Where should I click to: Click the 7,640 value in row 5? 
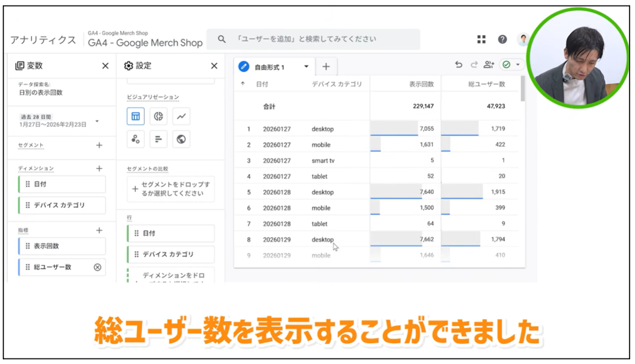(427, 192)
